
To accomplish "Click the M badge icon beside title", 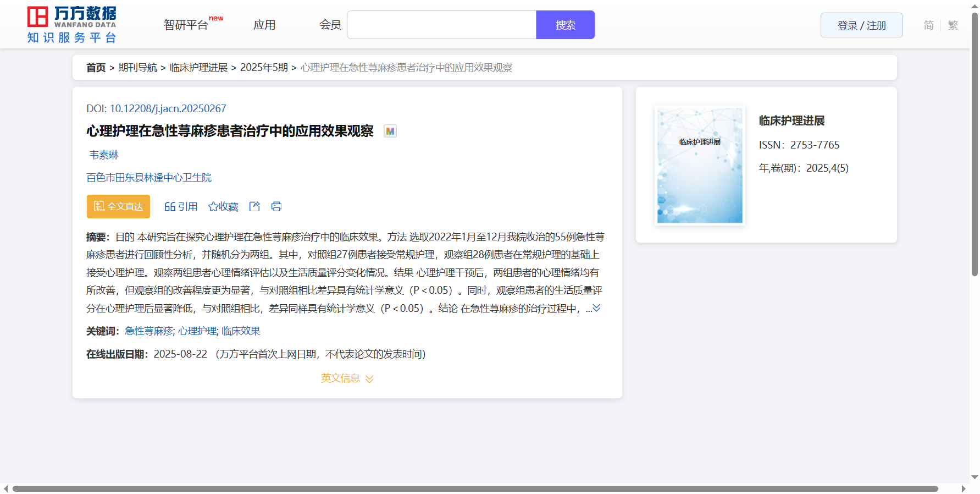I will click(x=390, y=131).
